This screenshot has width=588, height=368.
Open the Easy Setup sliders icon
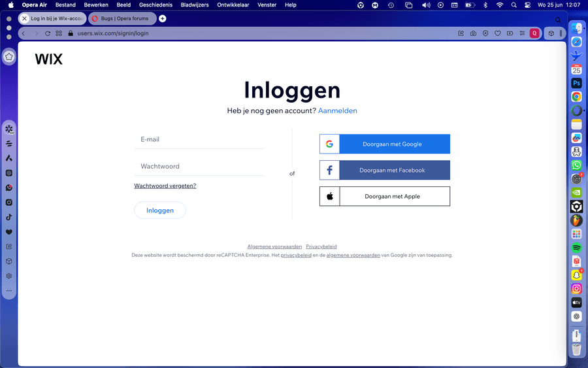[x=522, y=33]
